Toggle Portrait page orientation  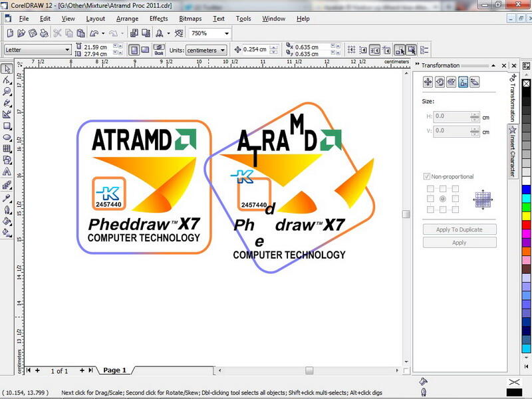(134, 51)
